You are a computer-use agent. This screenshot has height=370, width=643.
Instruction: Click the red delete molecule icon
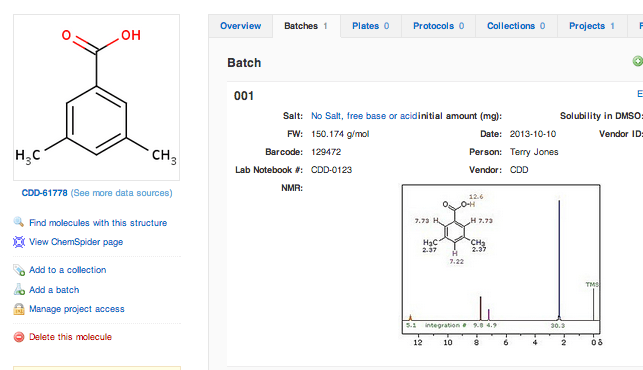[x=19, y=337]
